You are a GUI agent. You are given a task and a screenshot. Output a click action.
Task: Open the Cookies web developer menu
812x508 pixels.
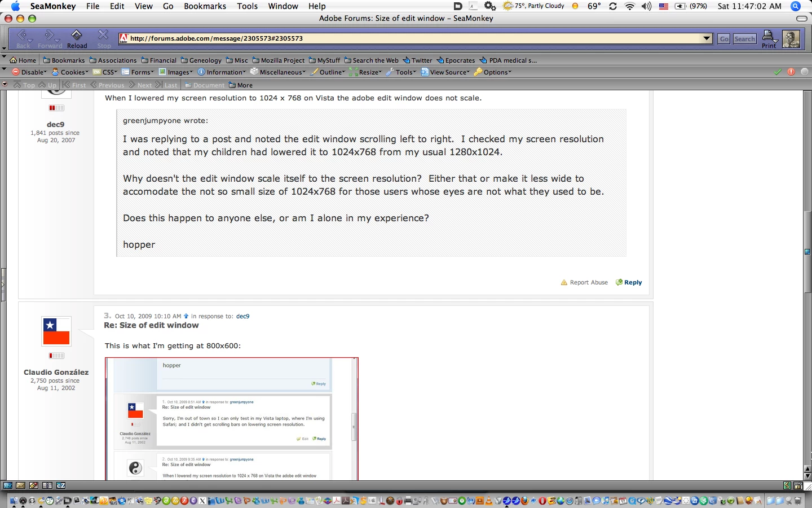pyautogui.click(x=70, y=72)
